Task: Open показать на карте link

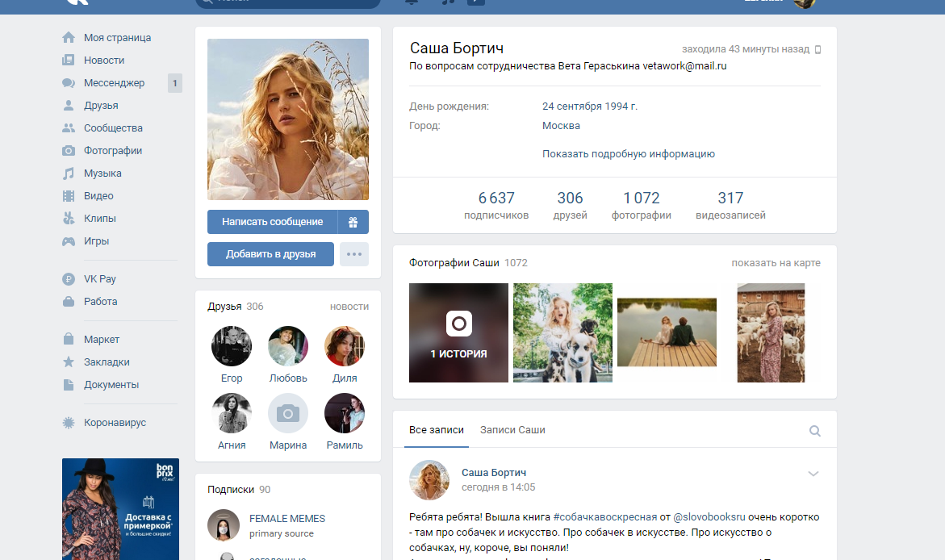Action: [776, 263]
